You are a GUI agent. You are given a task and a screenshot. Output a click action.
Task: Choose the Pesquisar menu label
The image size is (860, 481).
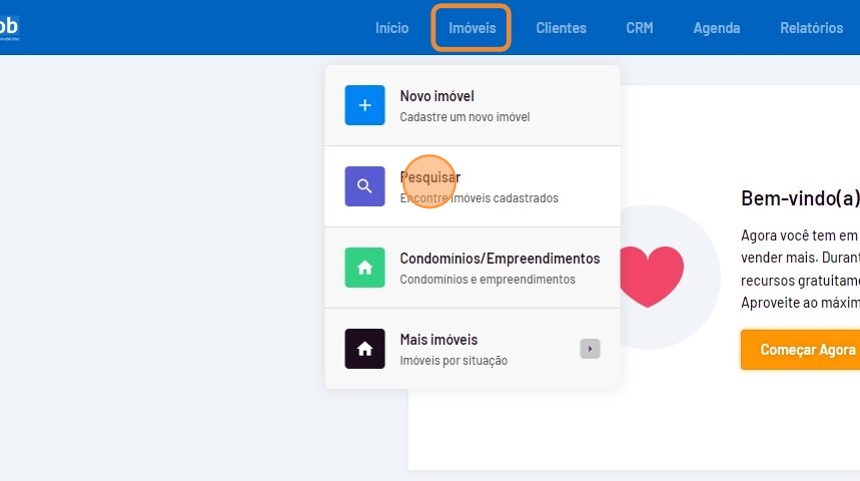[430, 177]
